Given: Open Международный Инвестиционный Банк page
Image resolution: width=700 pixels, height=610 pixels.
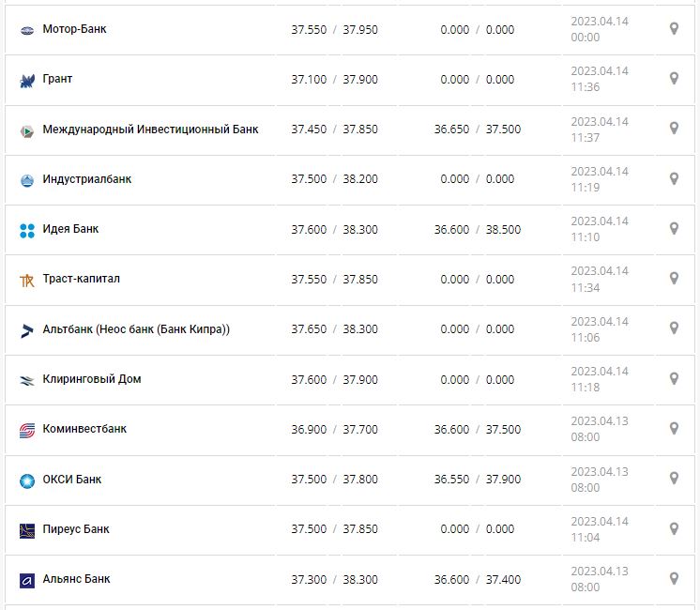Looking at the screenshot, I should (x=150, y=130).
